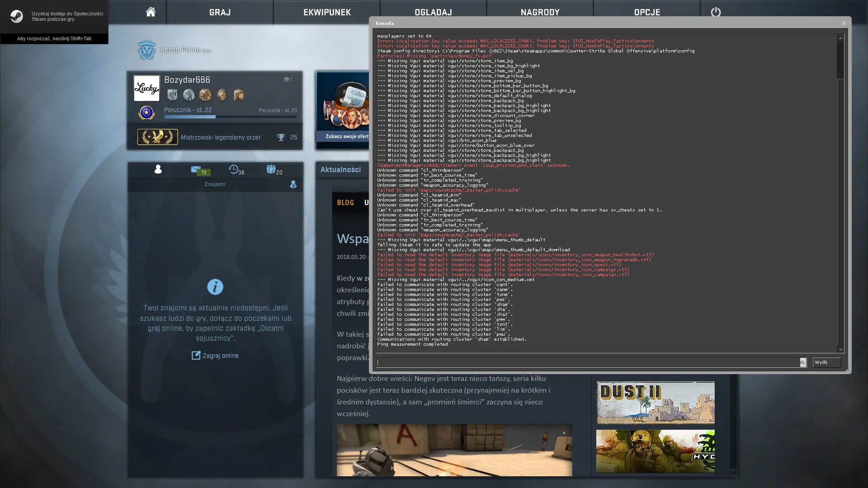Click the player name Bozydar666
Image resolution: width=868 pixels, height=488 pixels.
point(187,80)
